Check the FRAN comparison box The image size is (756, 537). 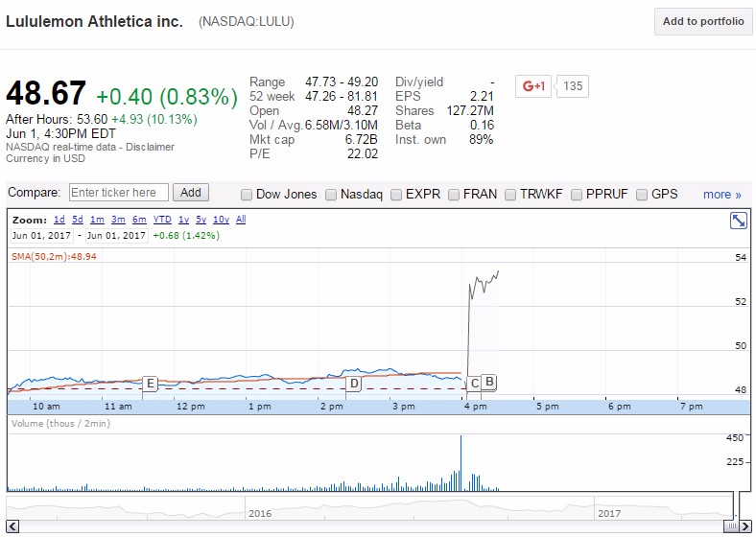point(454,195)
